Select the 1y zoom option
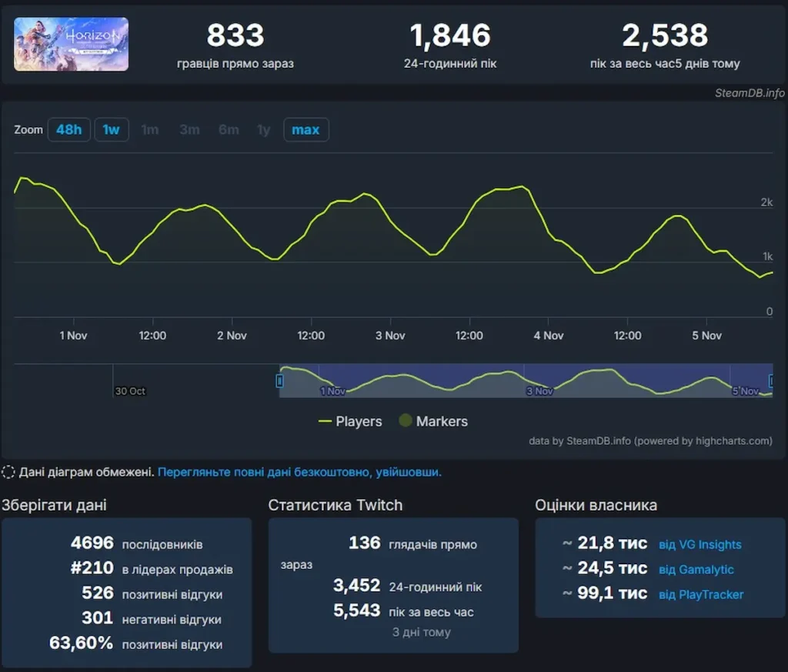This screenshot has height=672, width=788. (264, 129)
